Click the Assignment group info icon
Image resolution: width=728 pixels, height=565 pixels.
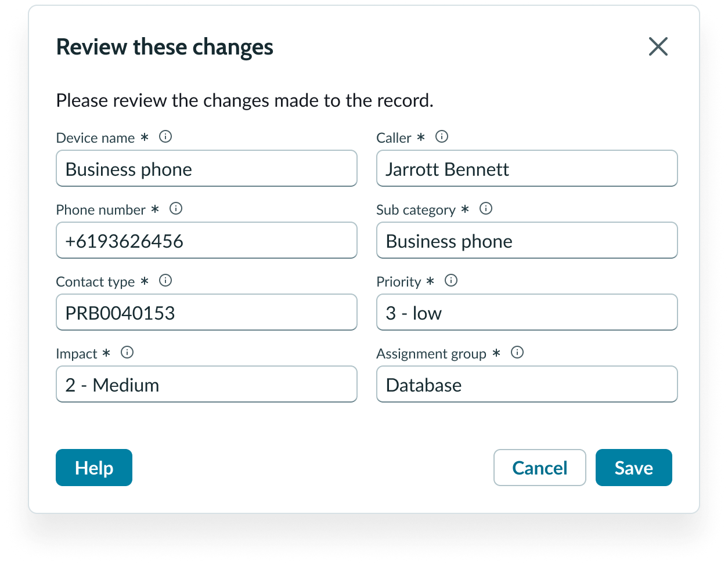click(517, 353)
